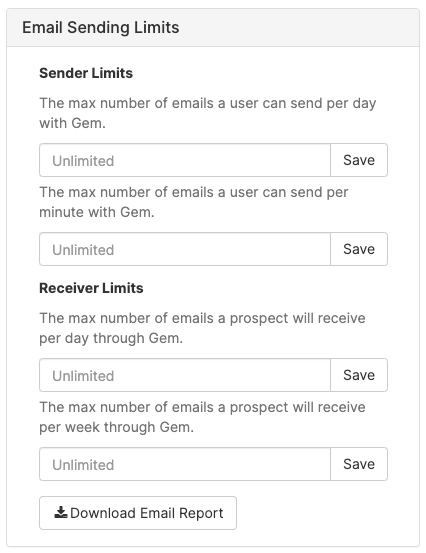
Task: Click the 'send per day with Gem' description
Action: [x=208, y=113]
